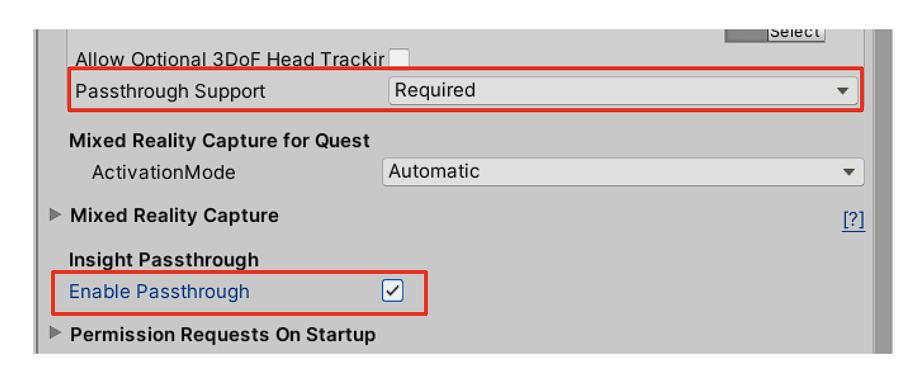Click the Mixed Reality Capture foldout label
The image size is (922, 374).
(174, 215)
